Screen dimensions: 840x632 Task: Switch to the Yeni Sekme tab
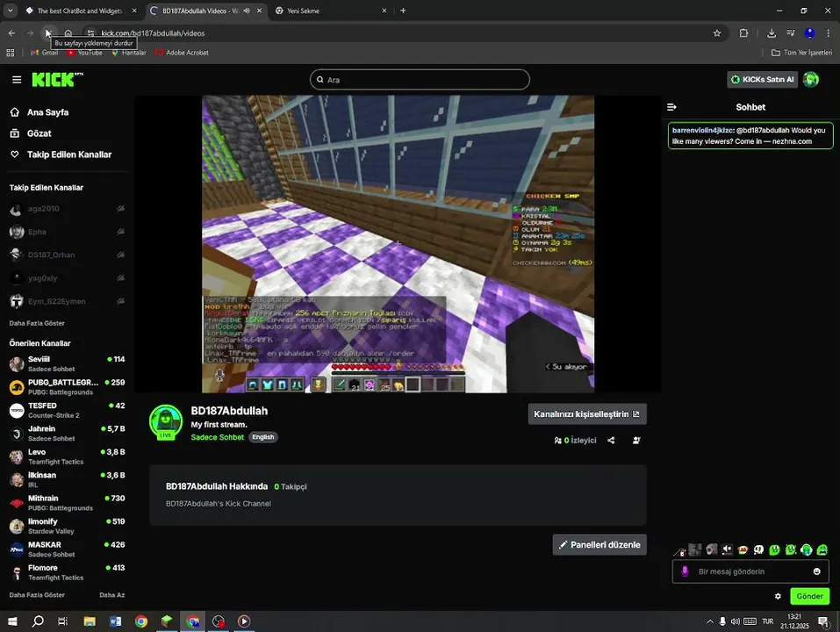point(331,11)
